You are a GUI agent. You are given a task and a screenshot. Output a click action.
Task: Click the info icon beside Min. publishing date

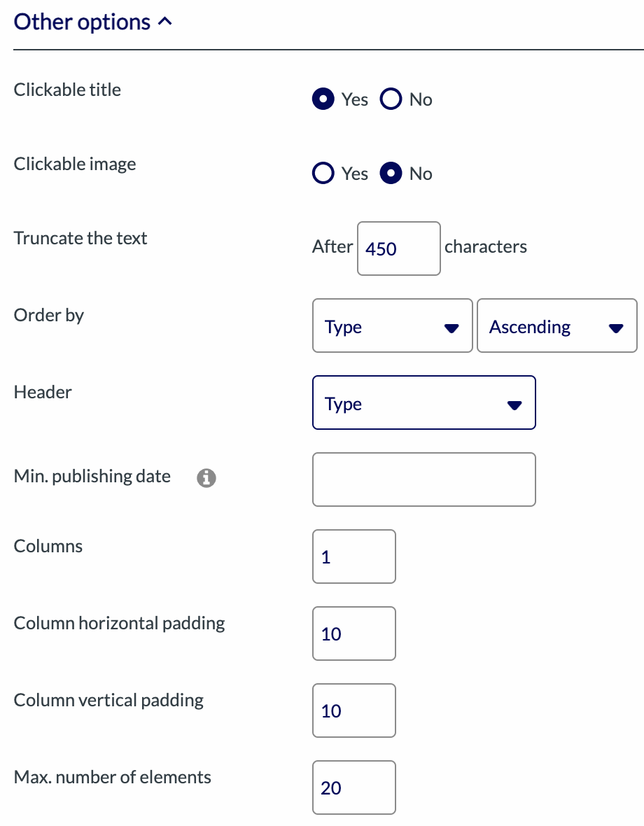coord(206,478)
